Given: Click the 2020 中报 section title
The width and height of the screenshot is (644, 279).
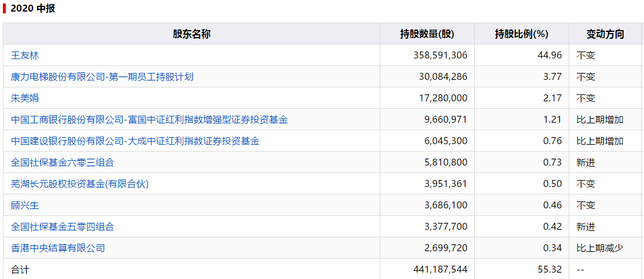Looking at the screenshot, I should (33, 9).
